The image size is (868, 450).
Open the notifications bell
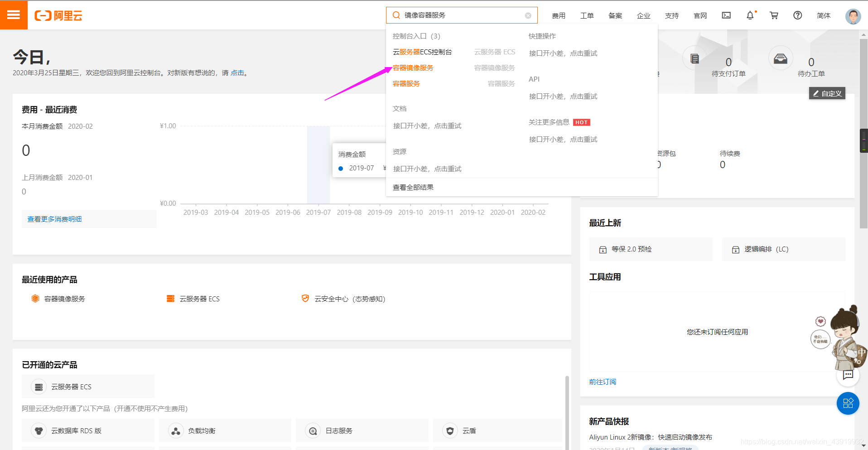tap(750, 15)
